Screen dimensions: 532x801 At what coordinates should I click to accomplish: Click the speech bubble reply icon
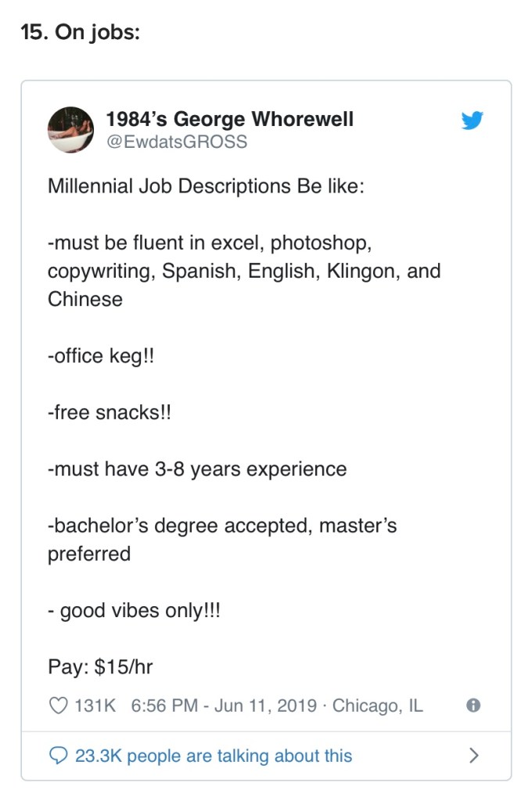pyautogui.click(x=59, y=755)
